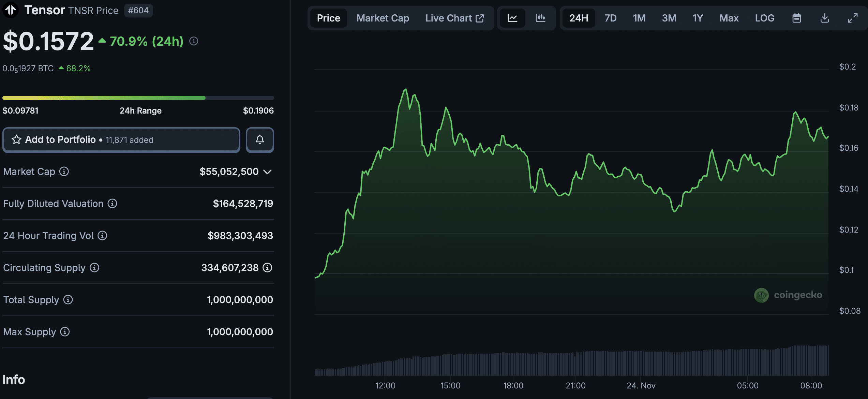
Task: Download the chart data
Action: pyautogui.click(x=824, y=18)
